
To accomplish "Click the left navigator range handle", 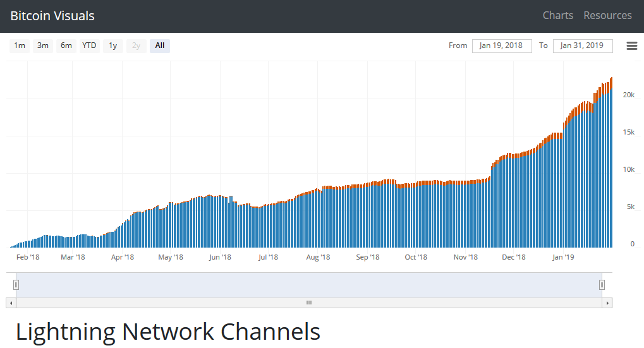I will pos(16,285).
